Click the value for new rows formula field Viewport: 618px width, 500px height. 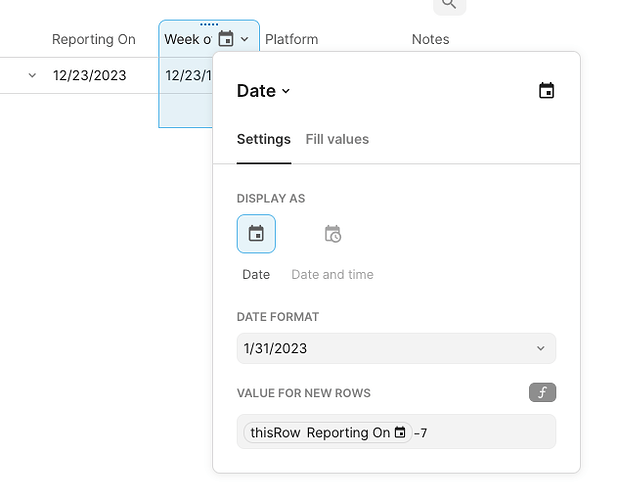point(490,433)
